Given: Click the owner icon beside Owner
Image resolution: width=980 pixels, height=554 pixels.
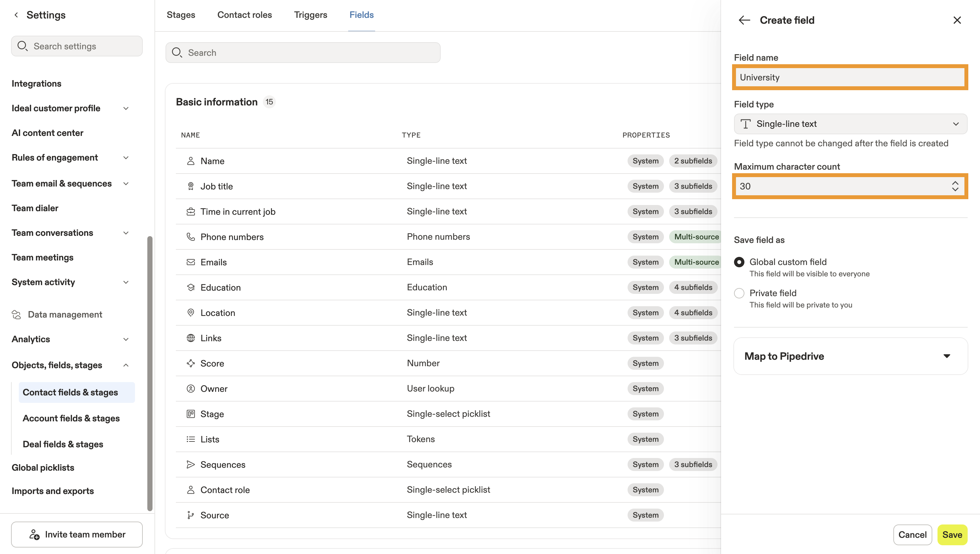Looking at the screenshot, I should click(191, 389).
